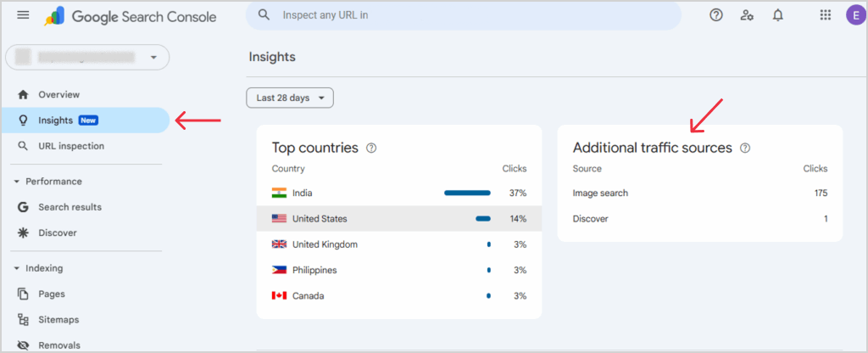The image size is (868, 353).
Task: Click the Top countries title
Action: tap(315, 148)
